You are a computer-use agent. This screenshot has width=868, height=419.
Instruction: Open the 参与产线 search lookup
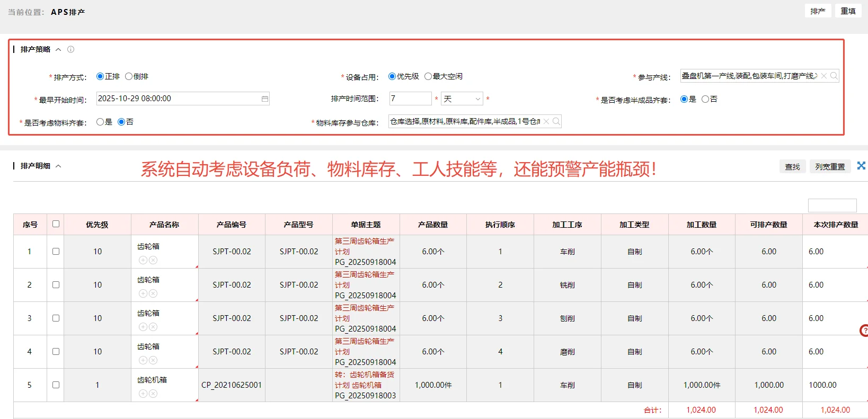(x=834, y=76)
